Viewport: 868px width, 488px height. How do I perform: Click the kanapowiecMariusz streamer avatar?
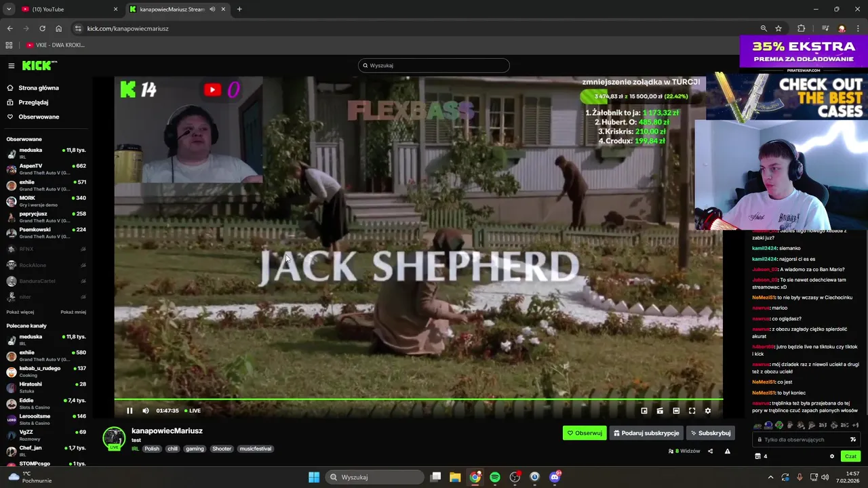(x=114, y=438)
